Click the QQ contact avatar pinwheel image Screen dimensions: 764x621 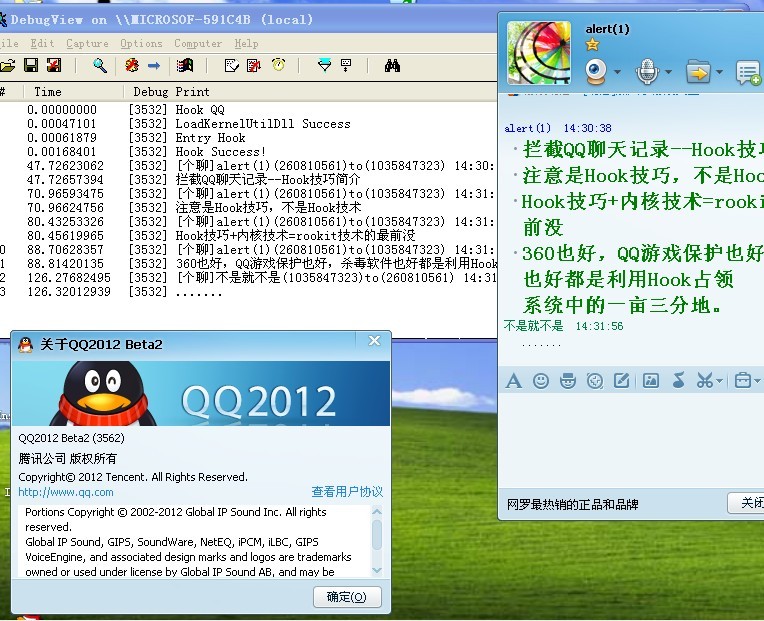[539, 53]
